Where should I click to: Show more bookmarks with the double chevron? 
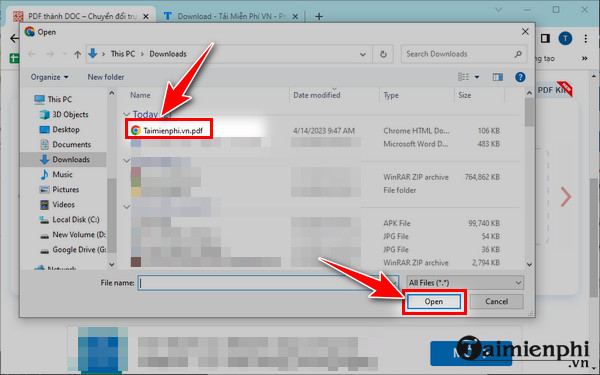point(584,59)
